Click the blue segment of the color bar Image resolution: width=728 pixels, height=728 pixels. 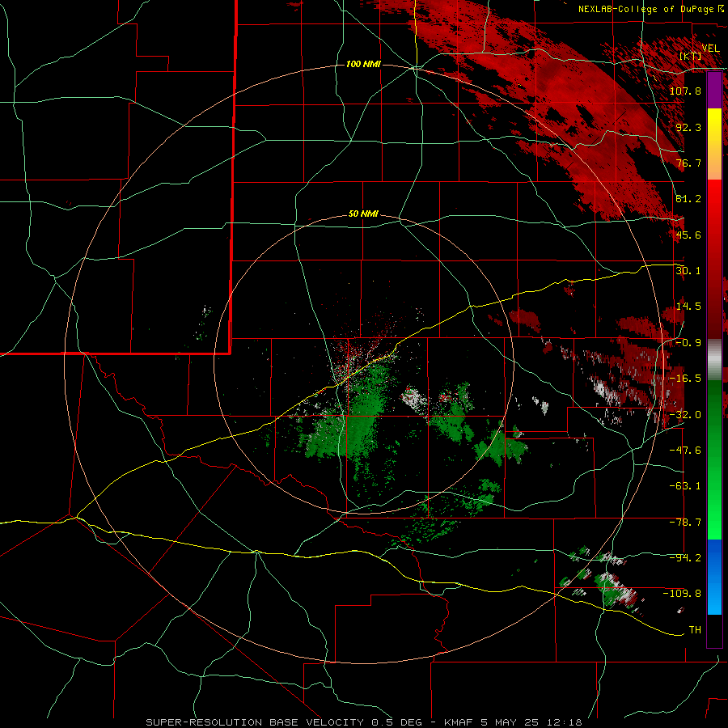coord(714,577)
